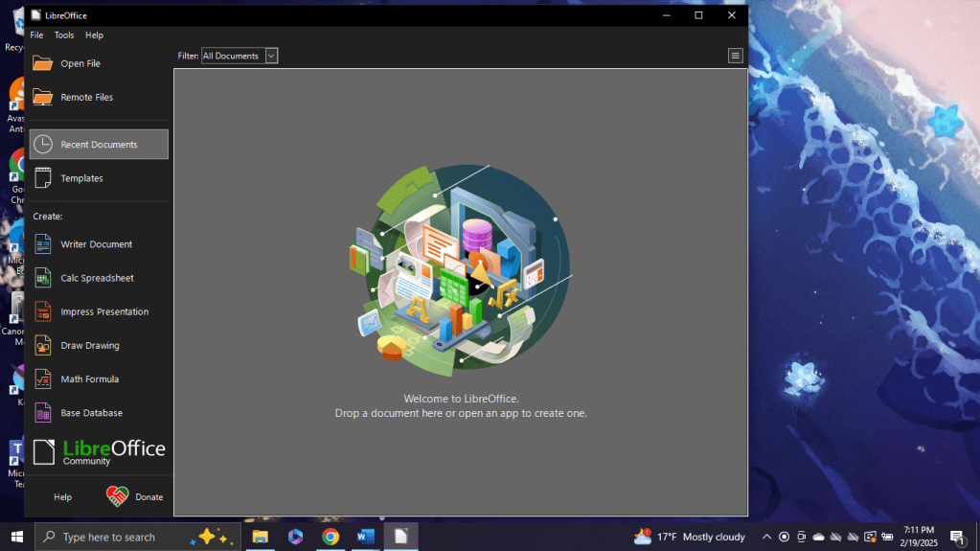980x551 pixels.
Task: Create a new Base Database
Action: coord(91,413)
